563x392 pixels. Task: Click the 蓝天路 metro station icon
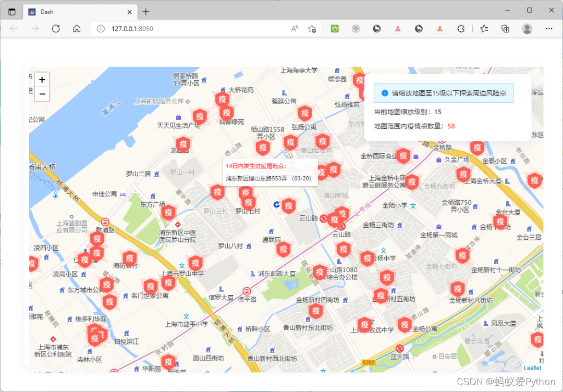(x=399, y=348)
